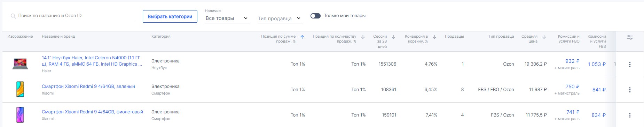
Task: Focus the Поиск по названию search field
Action: (x=72, y=16)
